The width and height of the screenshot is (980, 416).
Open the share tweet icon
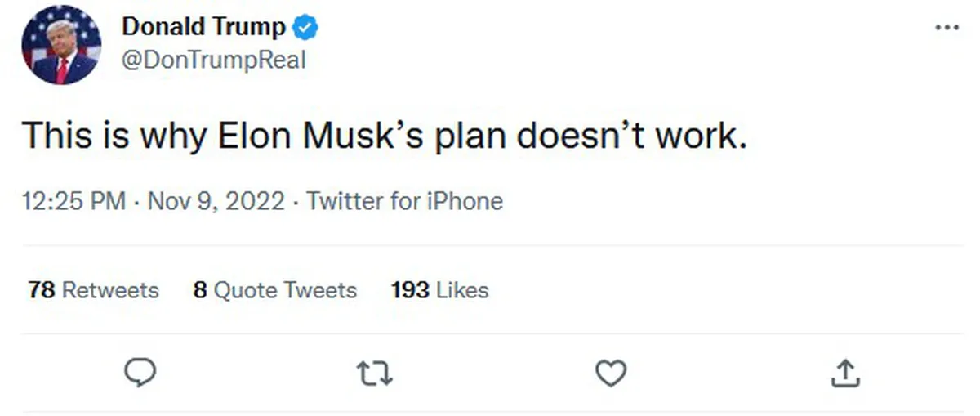coord(845,374)
